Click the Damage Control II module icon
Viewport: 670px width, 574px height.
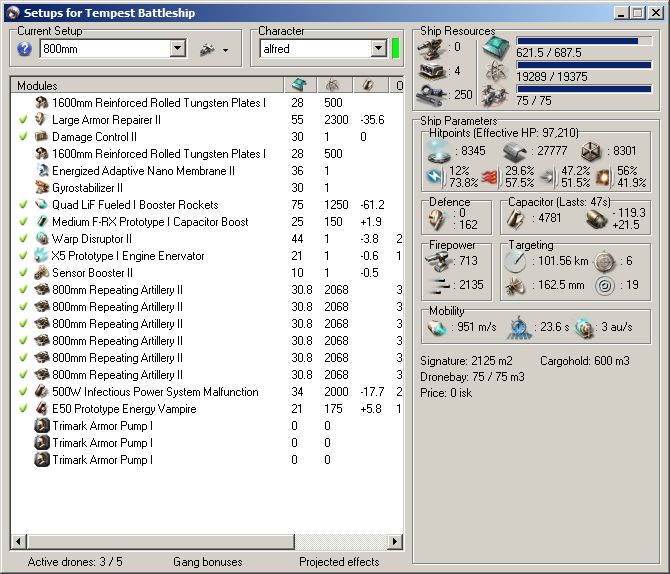click(41, 136)
